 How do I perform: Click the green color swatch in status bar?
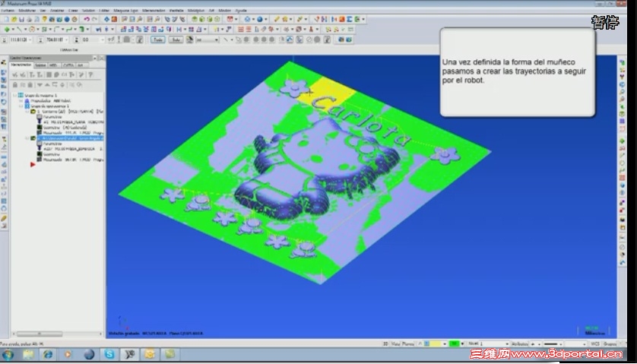pyautogui.click(x=455, y=343)
